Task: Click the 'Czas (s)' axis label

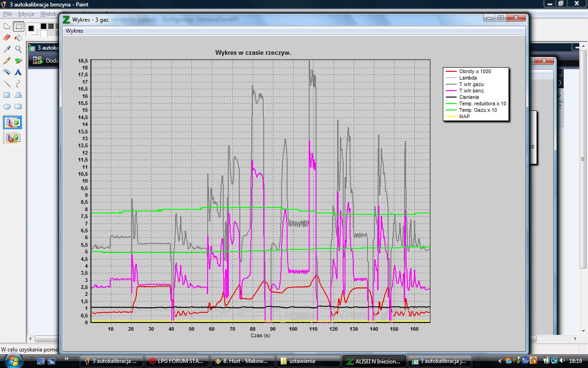Action: tap(260, 336)
